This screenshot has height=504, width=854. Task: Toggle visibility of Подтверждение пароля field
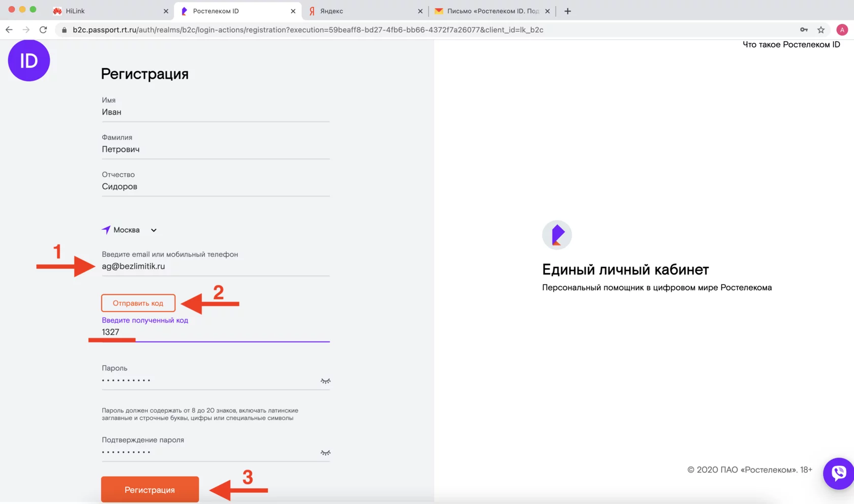pyautogui.click(x=325, y=452)
